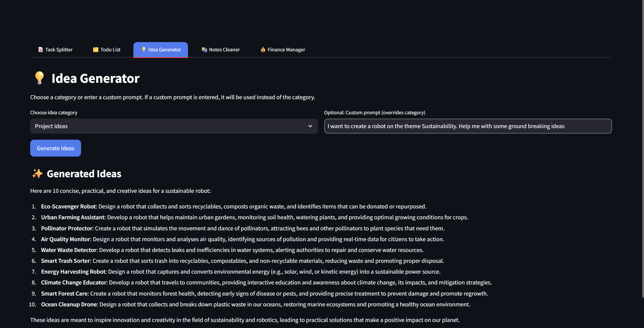Focus the custom prompt text field
The image size is (644, 328).
point(468,126)
